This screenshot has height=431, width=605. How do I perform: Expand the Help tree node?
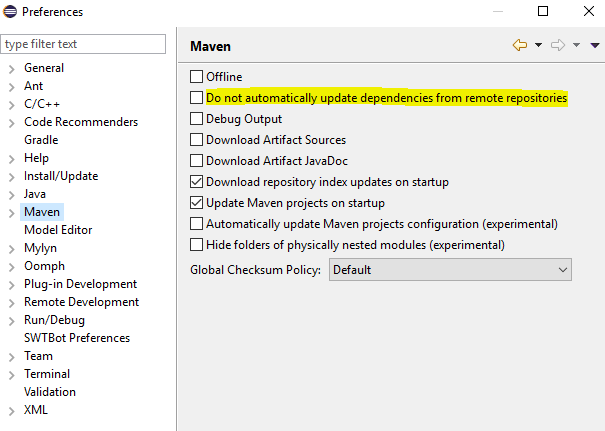(12, 159)
